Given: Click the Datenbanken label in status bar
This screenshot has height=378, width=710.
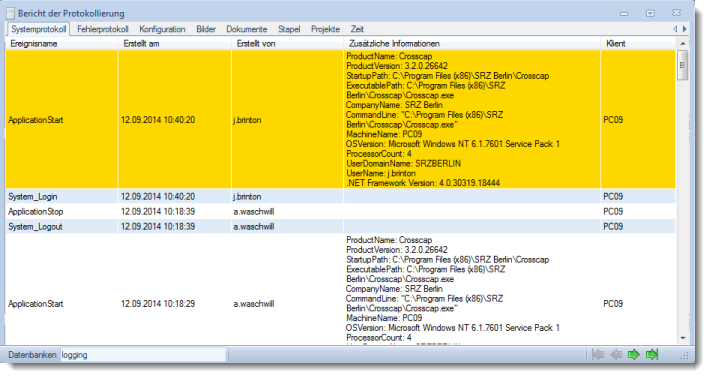Looking at the screenshot, I should (x=33, y=355).
